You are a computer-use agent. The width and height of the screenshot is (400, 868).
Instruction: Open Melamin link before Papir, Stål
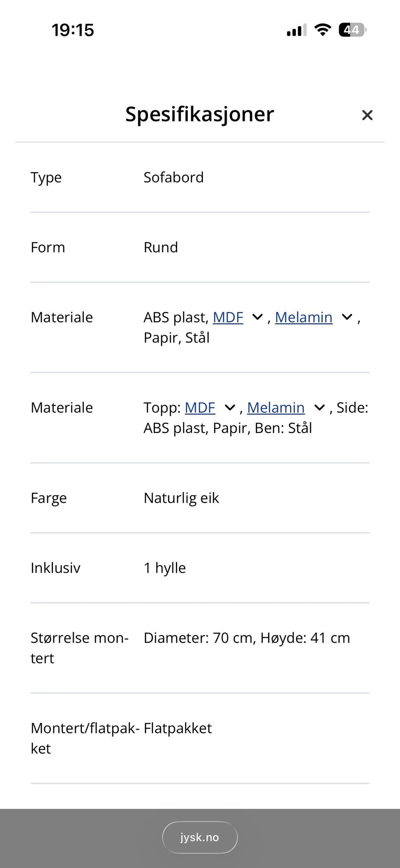304,317
